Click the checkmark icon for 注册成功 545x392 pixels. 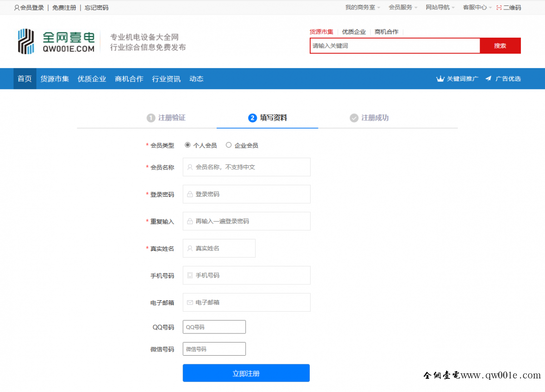(354, 118)
